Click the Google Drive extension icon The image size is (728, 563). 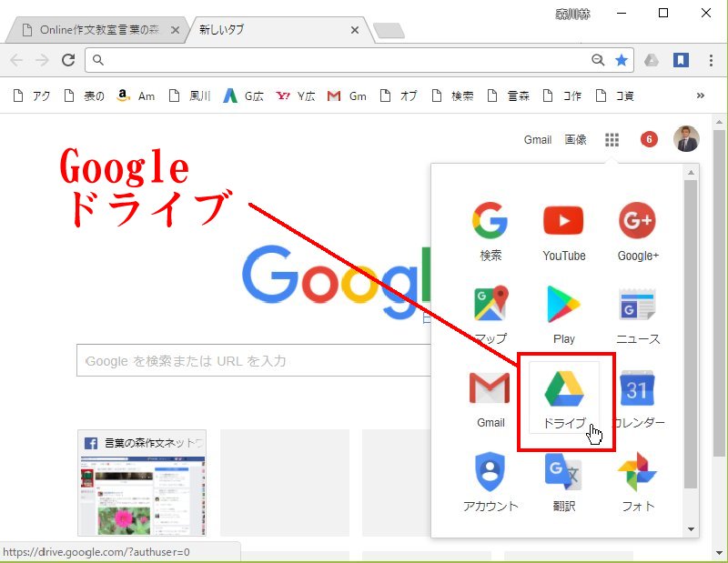click(651, 60)
